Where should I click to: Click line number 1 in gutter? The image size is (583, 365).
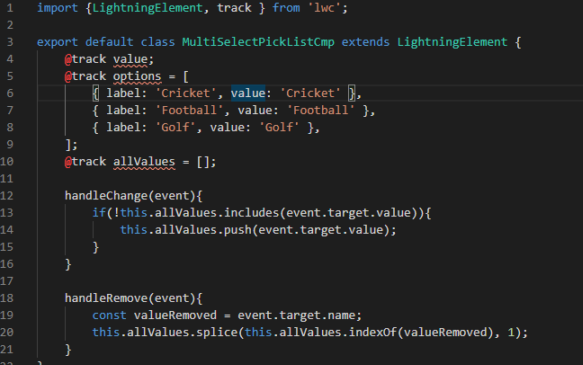tap(10, 8)
